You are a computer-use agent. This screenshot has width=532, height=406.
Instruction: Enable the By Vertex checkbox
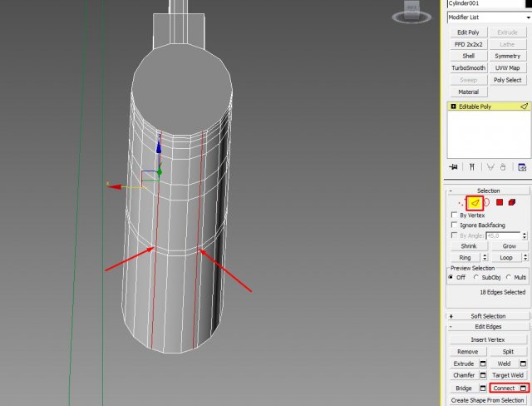tap(453, 215)
